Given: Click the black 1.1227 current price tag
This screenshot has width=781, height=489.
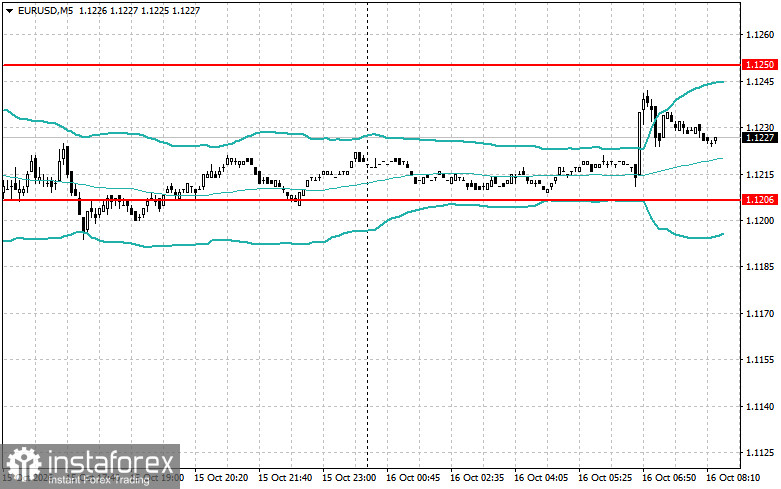Looking at the screenshot, I should [759, 137].
